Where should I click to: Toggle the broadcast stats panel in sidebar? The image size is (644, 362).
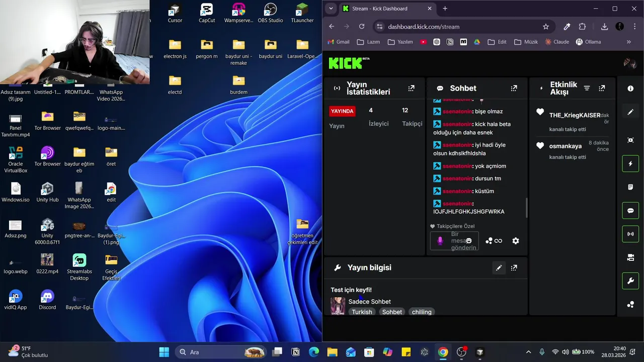[x=630, y=234]
